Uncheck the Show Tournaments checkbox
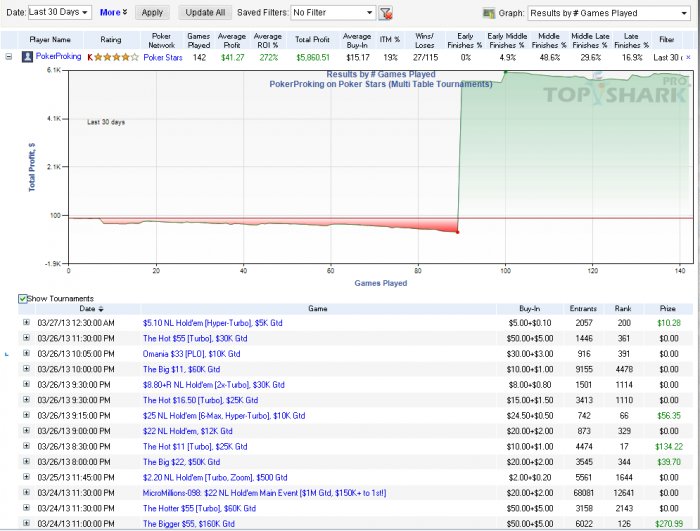 (23, 298)
